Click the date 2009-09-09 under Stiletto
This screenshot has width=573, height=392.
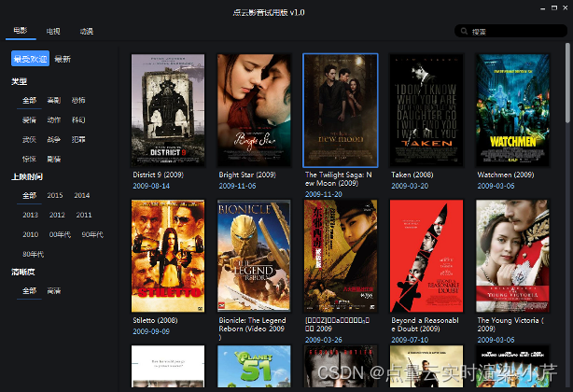pos(151,331)
